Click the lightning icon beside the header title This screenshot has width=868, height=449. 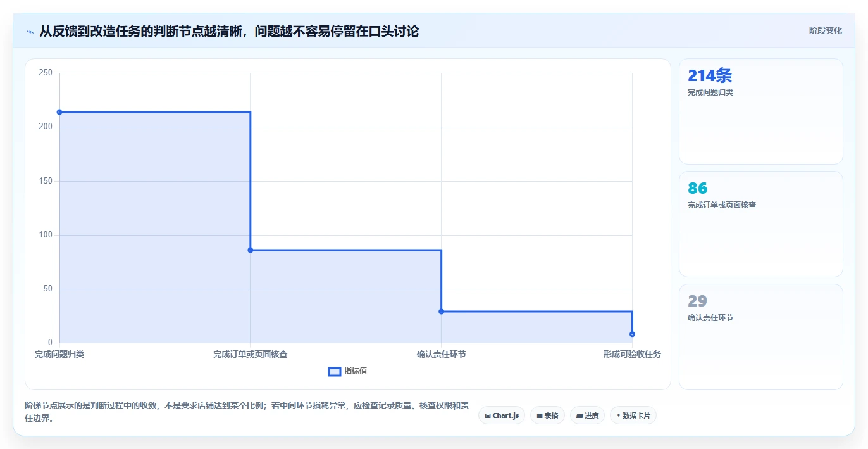[x=30, y=32]
